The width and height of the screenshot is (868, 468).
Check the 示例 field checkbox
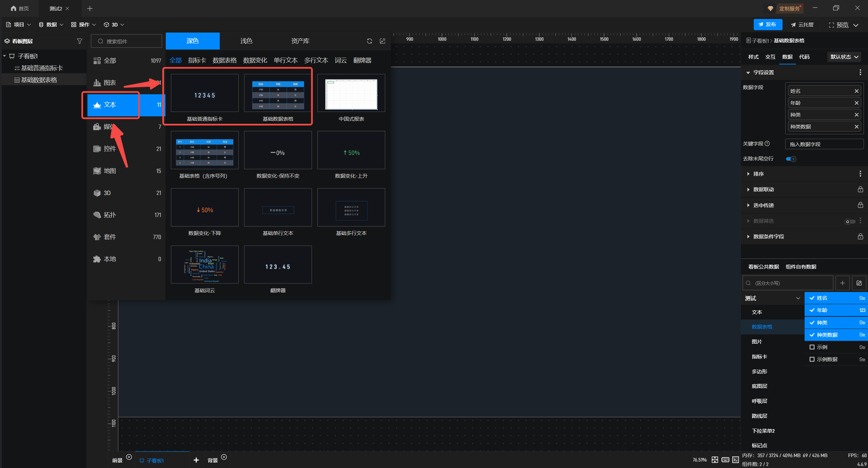[x=812, y=347]
